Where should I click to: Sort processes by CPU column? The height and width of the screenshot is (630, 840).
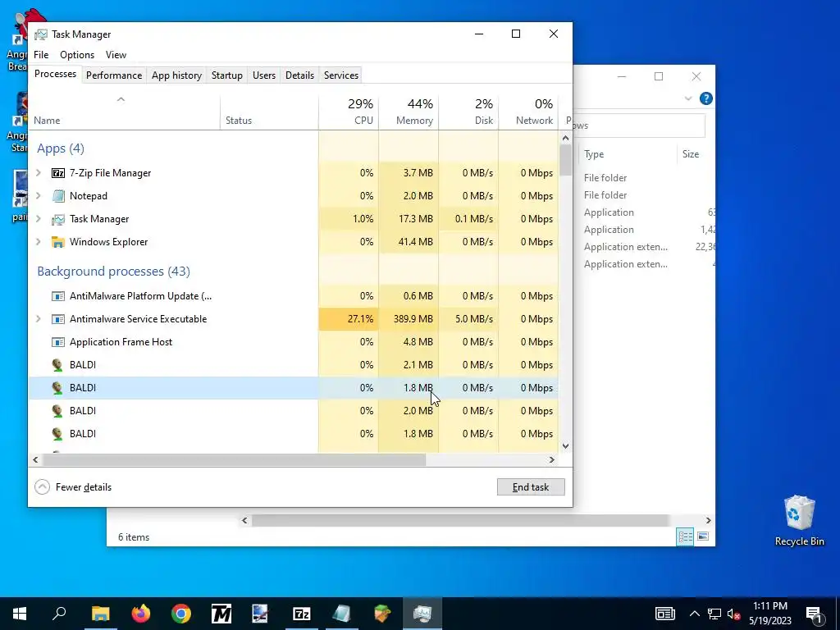(349, 112)
